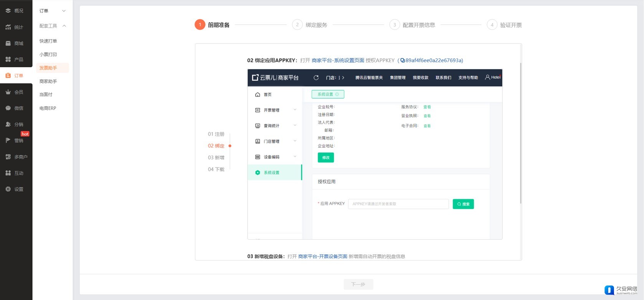Select the 营销 marketing flag icon
Image resolution: width=644 pixels, height=300 pixels.
tap(8, 141)
